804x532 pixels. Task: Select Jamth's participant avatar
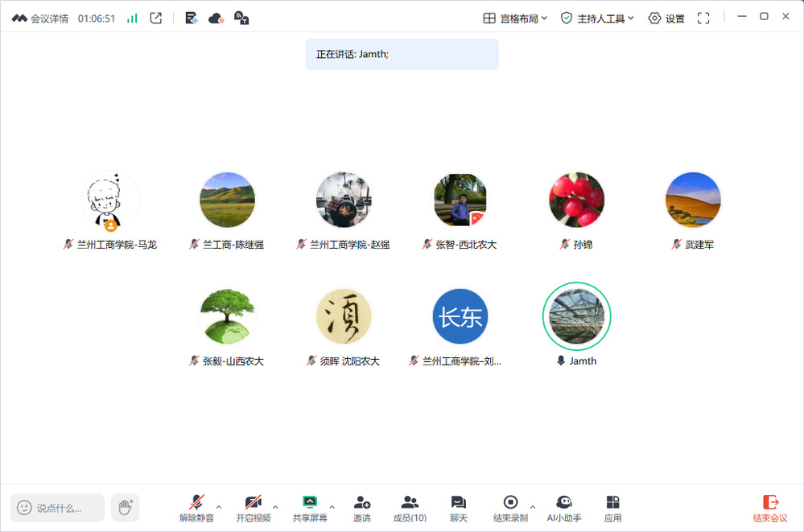point(576,315)
